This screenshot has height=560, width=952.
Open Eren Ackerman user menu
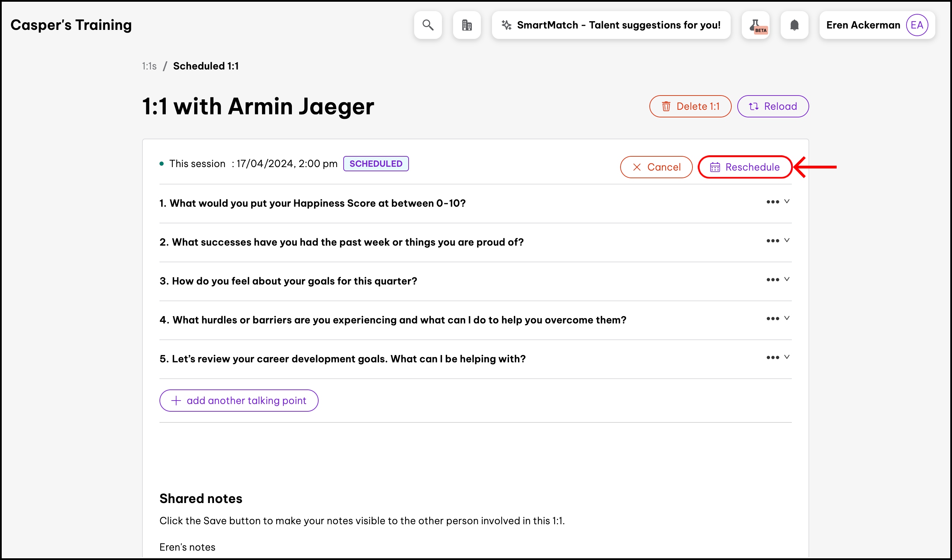[863, 25]
